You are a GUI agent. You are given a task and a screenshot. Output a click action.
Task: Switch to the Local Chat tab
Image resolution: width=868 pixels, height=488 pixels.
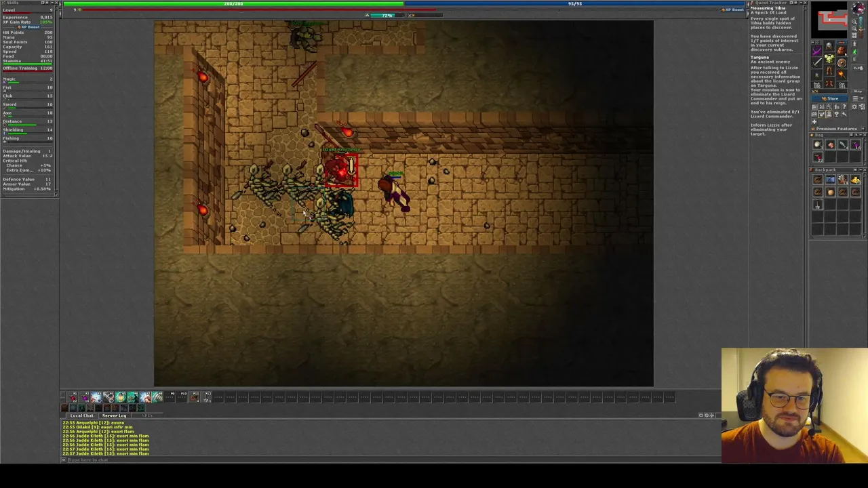point(81,415)
